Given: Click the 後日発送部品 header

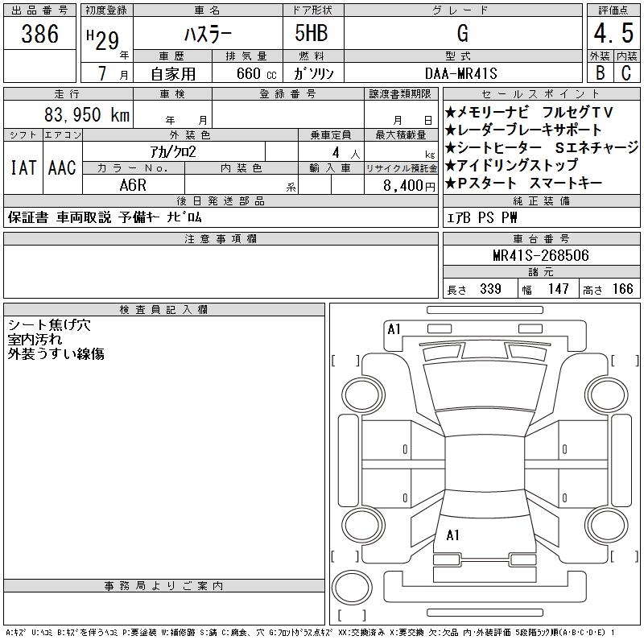Looking at the screenshot, I should point(221,200).
